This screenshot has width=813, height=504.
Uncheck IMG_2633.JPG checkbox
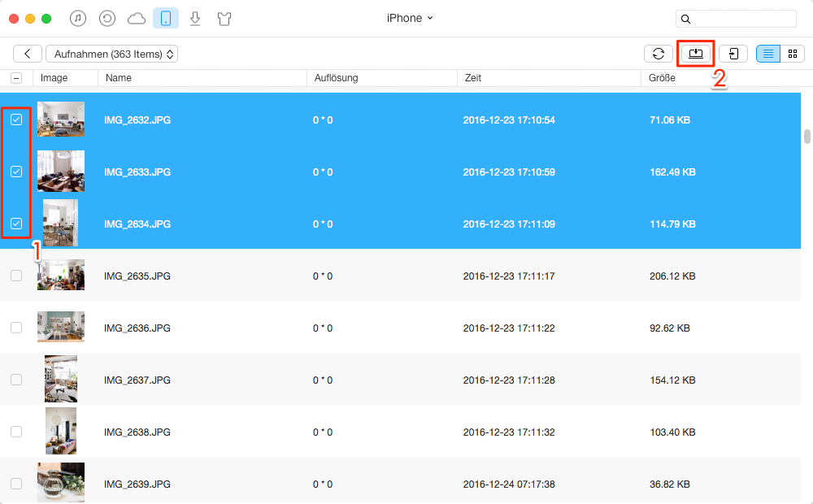pyautogui.click(x=16, y=172)
